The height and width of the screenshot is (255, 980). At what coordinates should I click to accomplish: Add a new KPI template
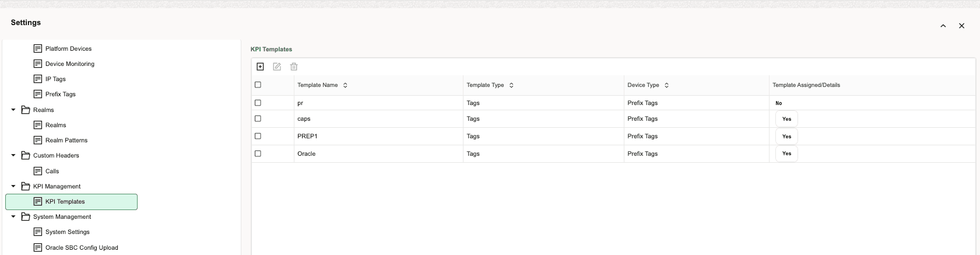point(260,67)
